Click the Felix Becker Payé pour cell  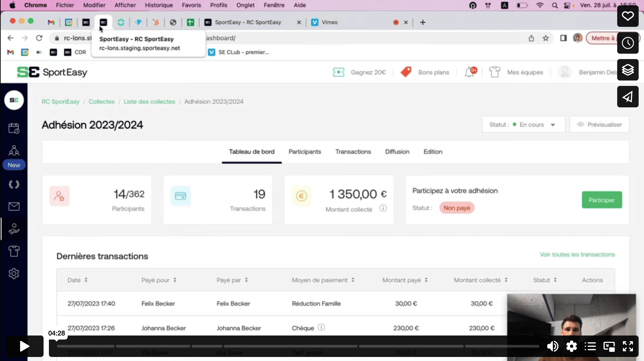[x=158, y=304]
